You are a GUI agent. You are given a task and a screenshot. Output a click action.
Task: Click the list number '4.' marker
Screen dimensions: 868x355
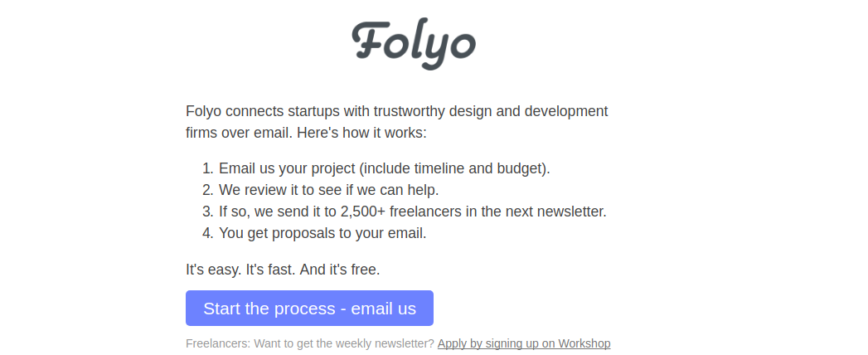pyautogui.click(x=207, y=233)
